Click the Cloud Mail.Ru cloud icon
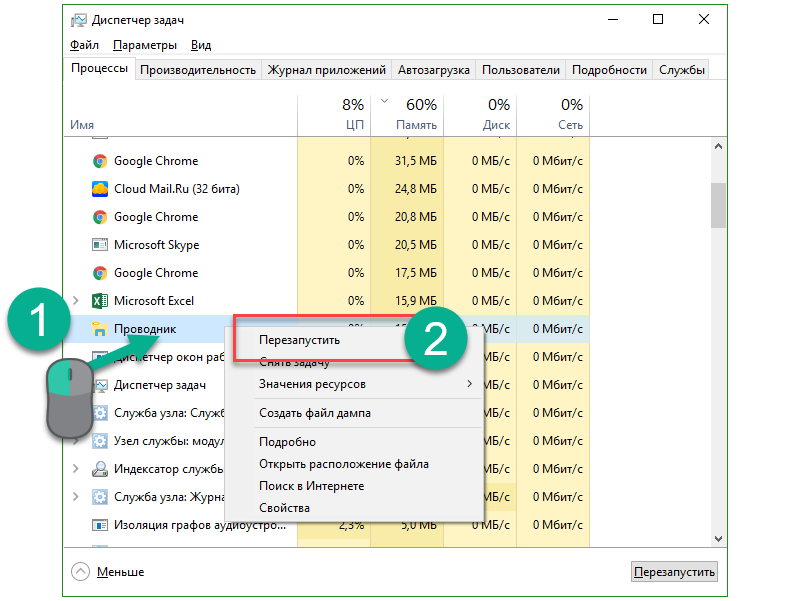This screenshot has width=796, height=601. (100, 189)
